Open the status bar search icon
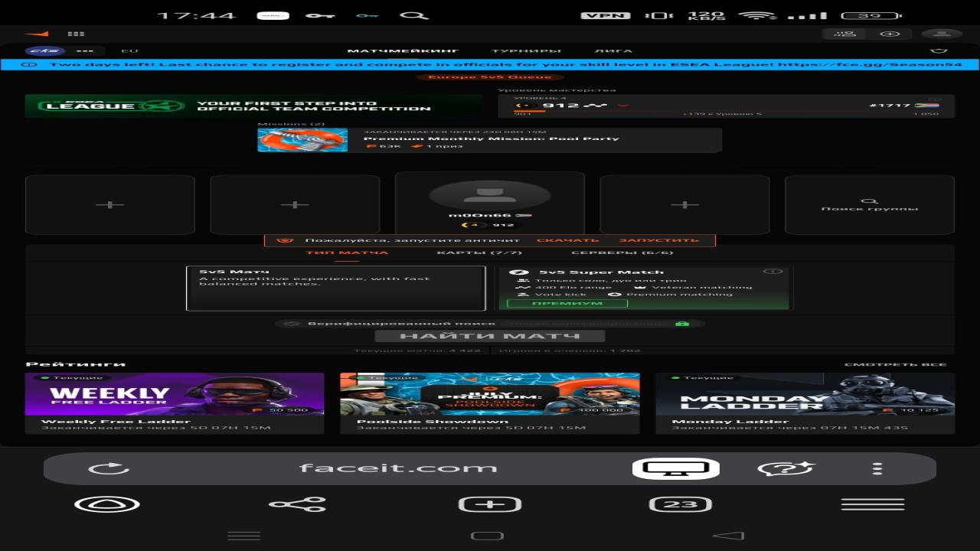This screenshot has height=551, width=980. (414, 15)
